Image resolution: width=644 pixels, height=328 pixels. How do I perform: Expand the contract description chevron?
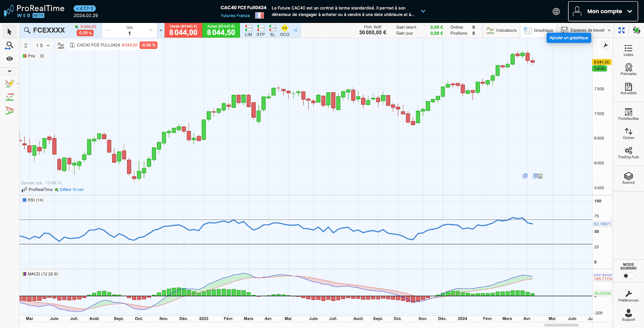coord(423,11)
